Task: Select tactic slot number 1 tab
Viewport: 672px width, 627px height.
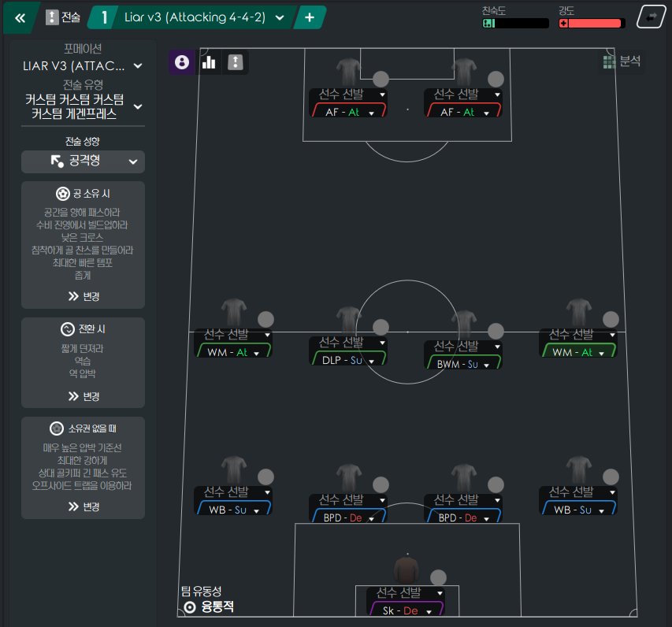Action: (x=104, y=17)
